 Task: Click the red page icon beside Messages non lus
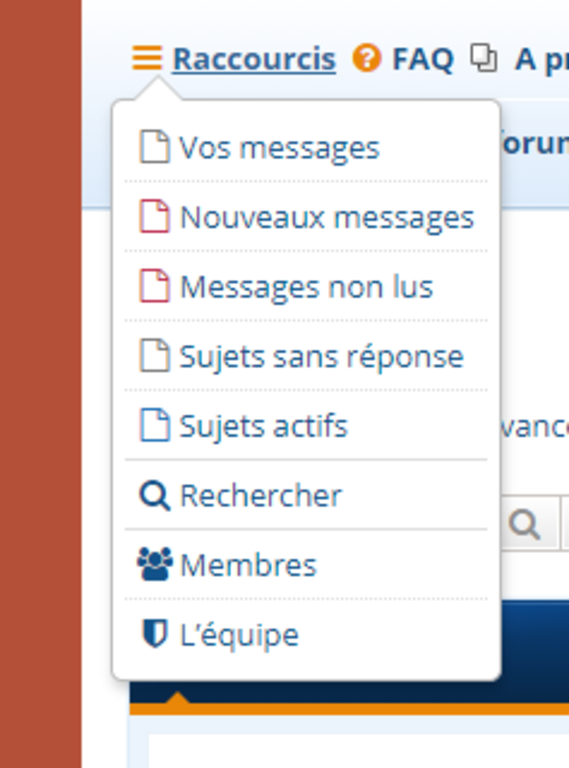coord(155,286)
